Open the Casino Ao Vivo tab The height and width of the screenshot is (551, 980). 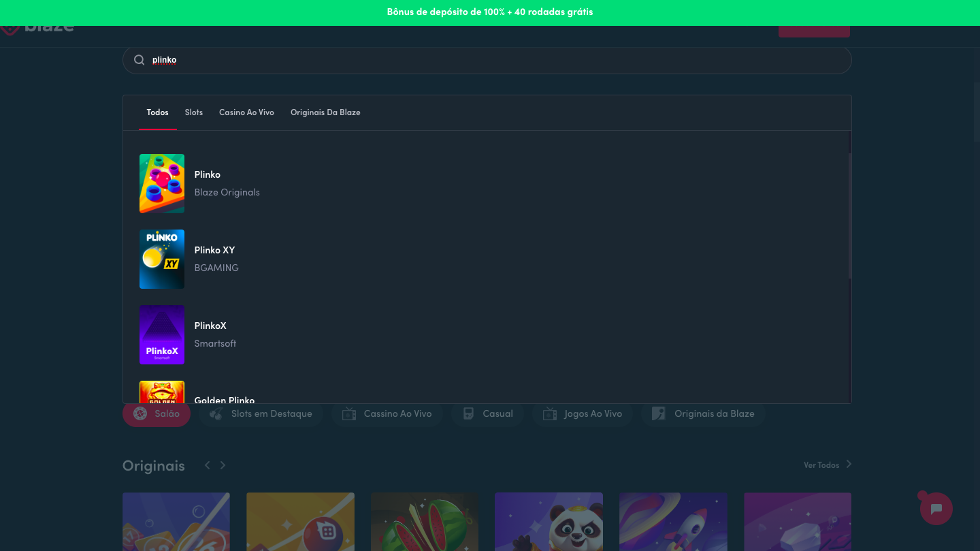coord(246,112)
